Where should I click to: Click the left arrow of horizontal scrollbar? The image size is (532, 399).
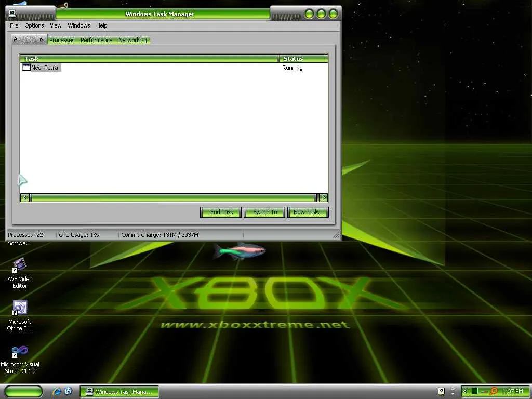click(25, 197)
